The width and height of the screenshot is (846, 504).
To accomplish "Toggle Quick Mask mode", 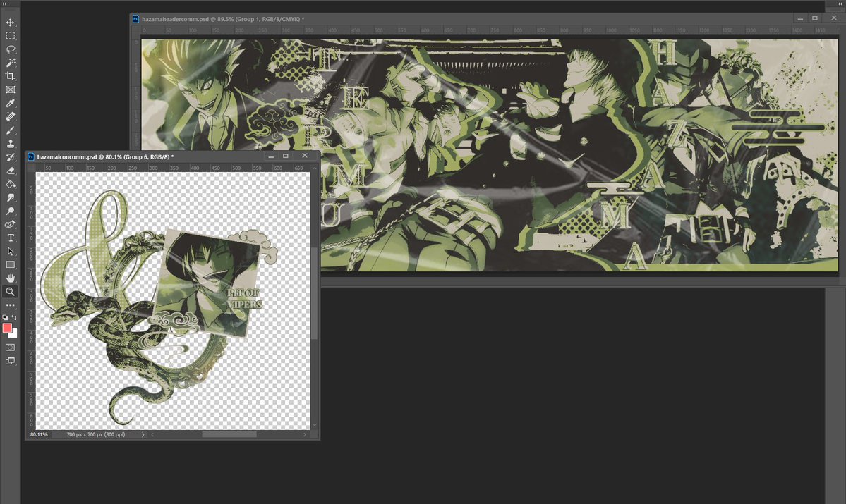I will [11, 348].
